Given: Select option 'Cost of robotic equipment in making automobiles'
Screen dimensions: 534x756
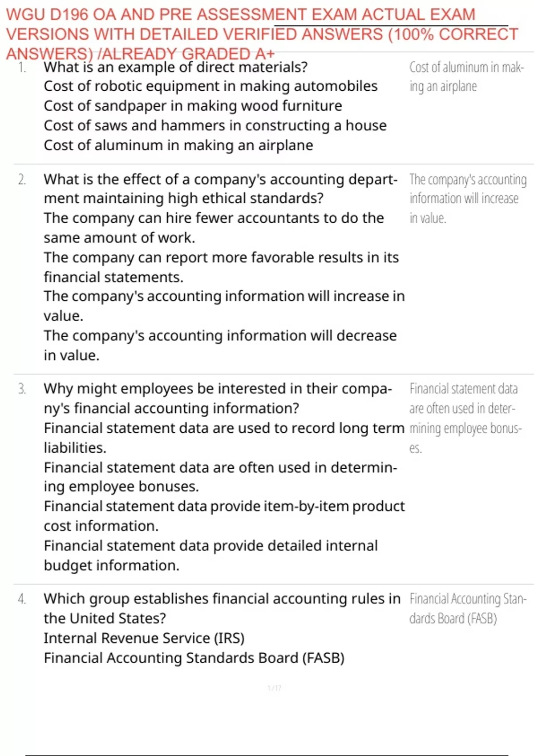Looking at the screenshot, I should click(210, 86).
